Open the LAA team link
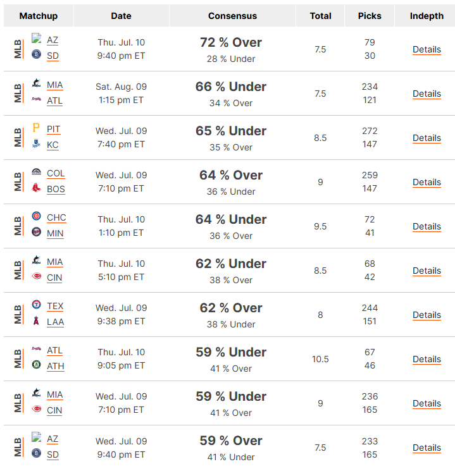The width and height of the screenshot is (455, 476). click(x=55, y=322)
